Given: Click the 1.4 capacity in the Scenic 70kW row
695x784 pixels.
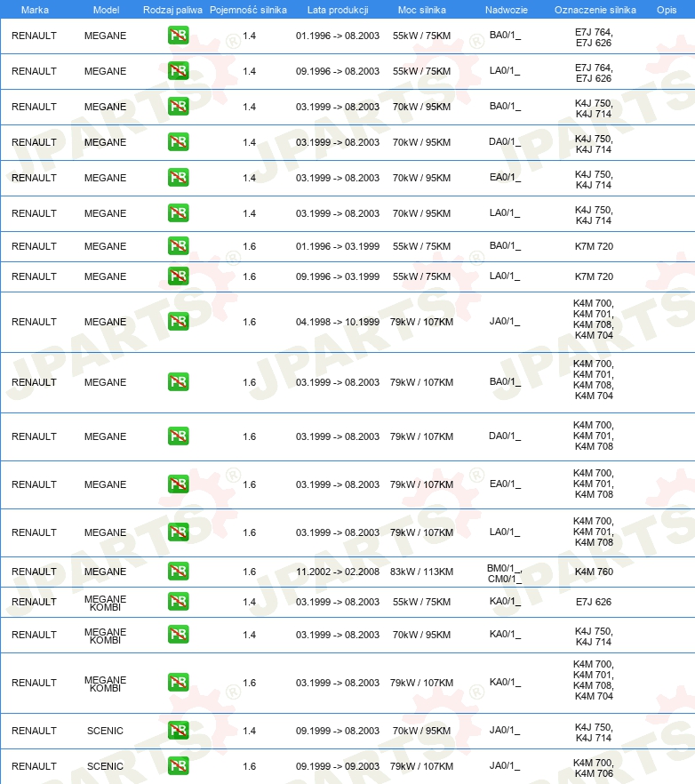Looking at the screenshot, I should click(x=250, y=731).
